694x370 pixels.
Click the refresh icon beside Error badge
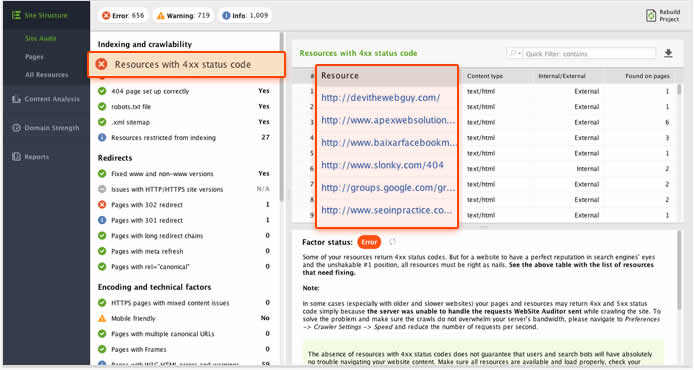pyautogui.click(x=392, y=242)
